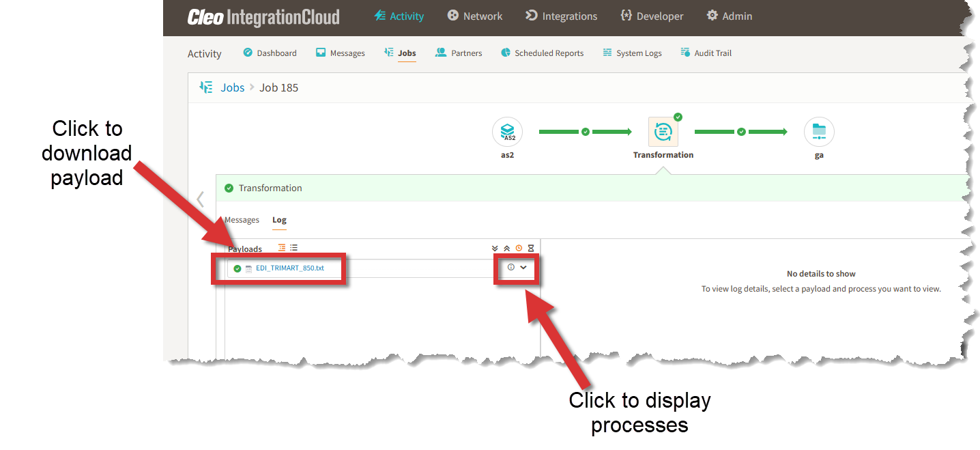Image resolution: width=980 pixels, height=450 pixels.
Task: Click the green status check beside EDI_TRIMART_850.txt
Action: click(x=237, y=268)
